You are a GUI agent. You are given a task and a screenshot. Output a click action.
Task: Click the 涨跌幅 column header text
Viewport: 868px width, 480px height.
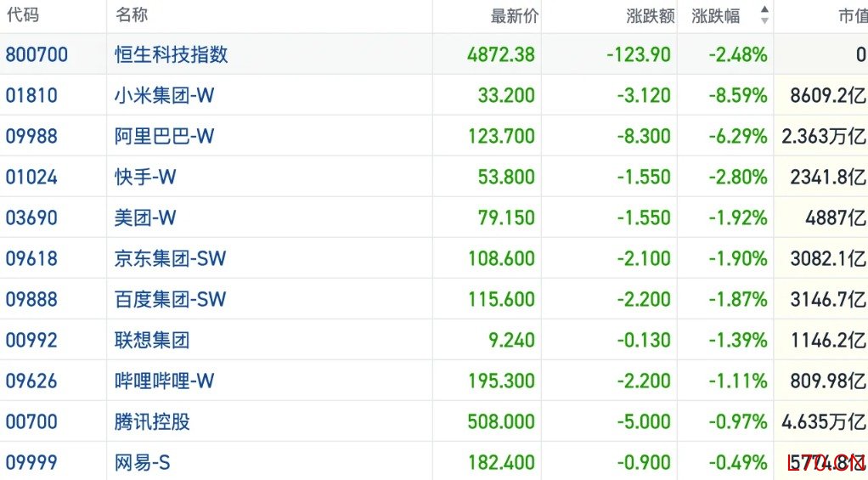[716, 16]
